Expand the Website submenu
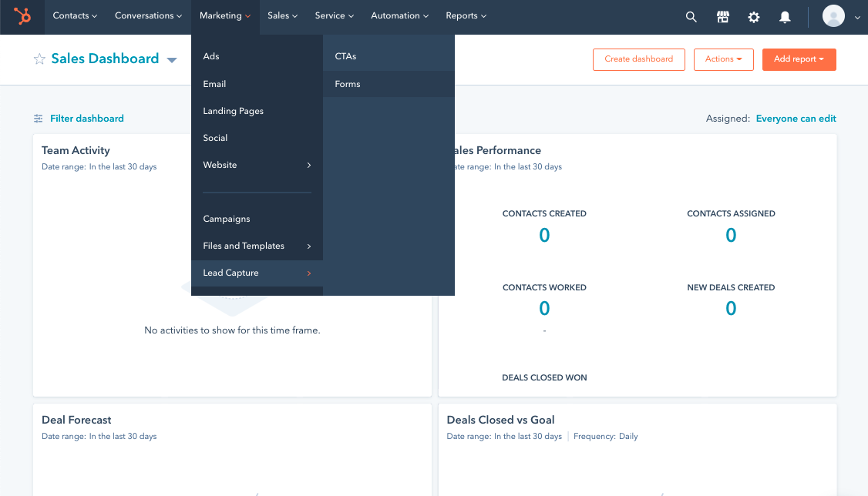Viewport: 868px width, 496px height. (256, 165)
